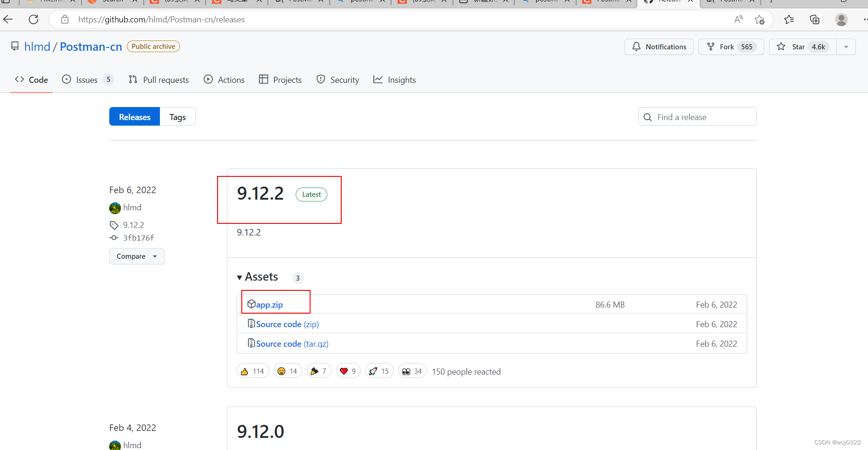The width and height of the screenshot is (868, 450).
Task: Click the browser address bar URL
Action: [161, 20]
